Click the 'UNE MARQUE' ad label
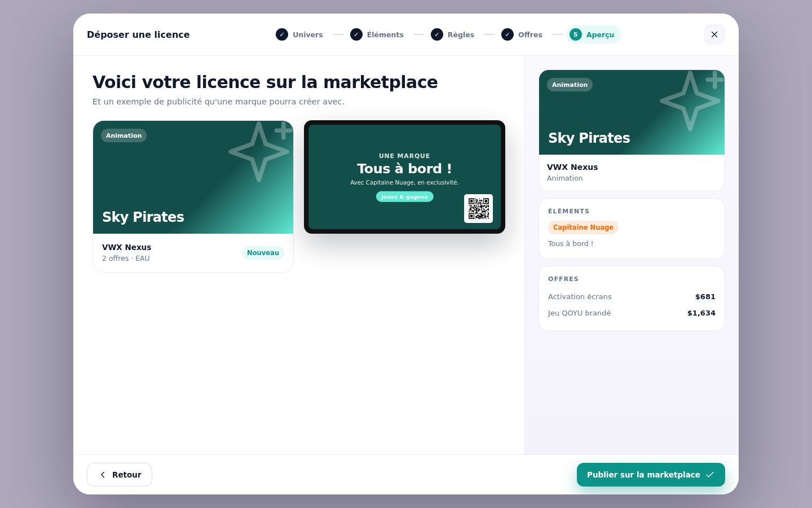812x508 pixels. point(404,156)
